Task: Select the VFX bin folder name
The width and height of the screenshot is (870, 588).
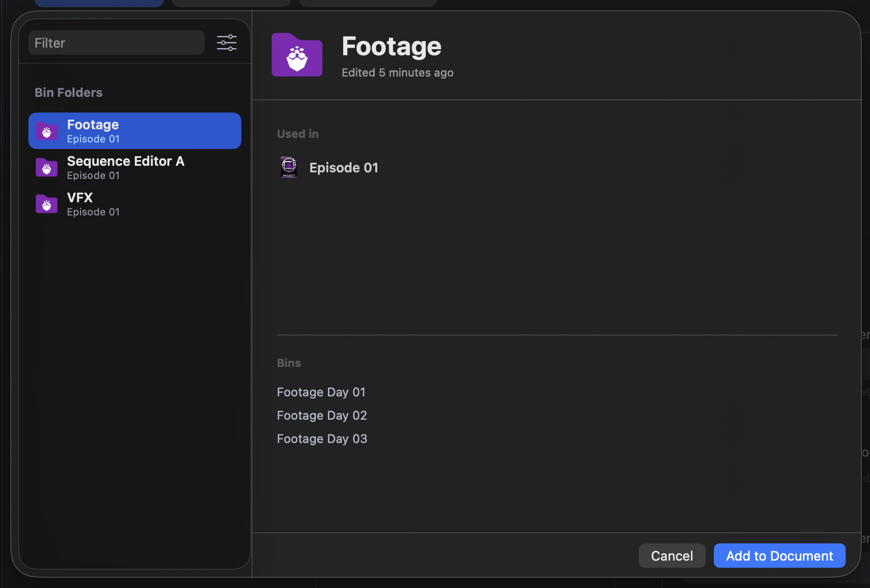Action: (x=80, y=198)
